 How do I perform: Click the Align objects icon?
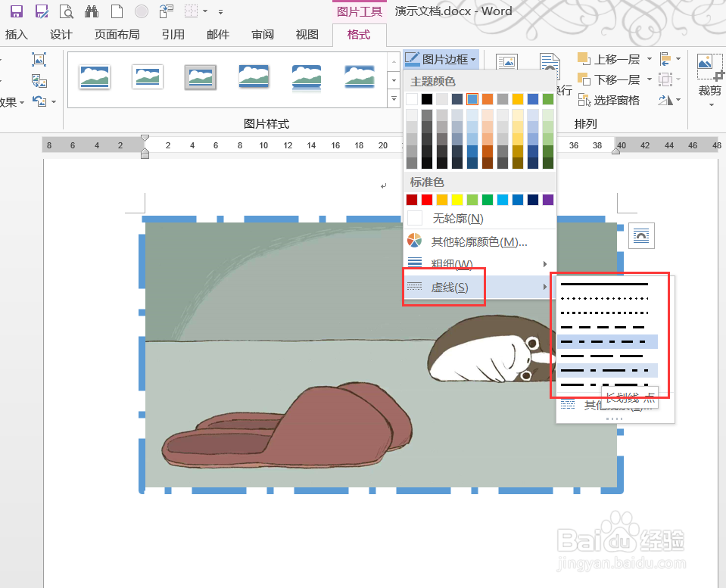click(665, 59)
